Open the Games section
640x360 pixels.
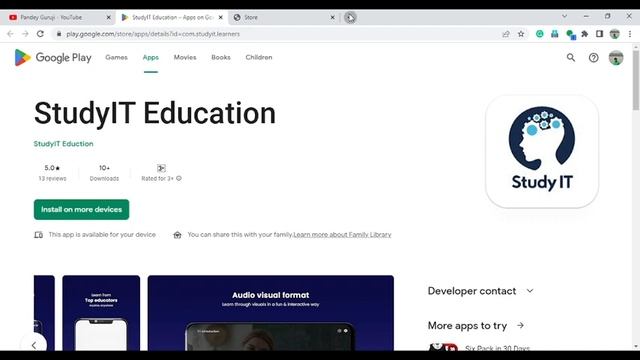(x=116, y=58)
